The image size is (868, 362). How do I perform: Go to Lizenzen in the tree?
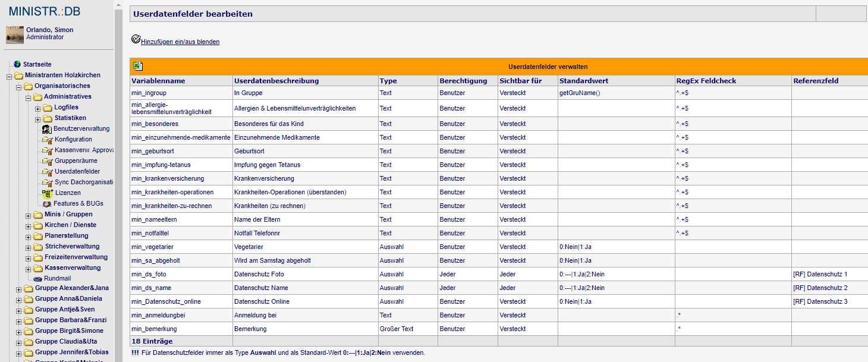pos(68,193)
